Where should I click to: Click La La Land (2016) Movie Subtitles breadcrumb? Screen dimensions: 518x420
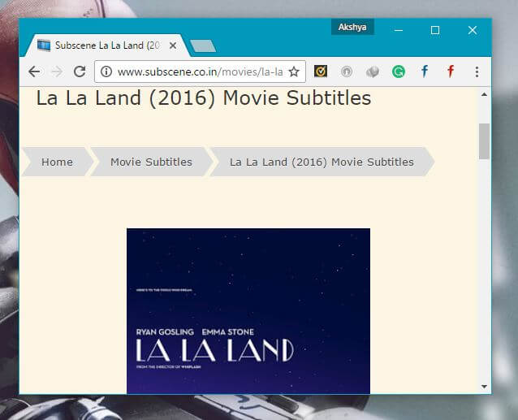tap(322, 162)
